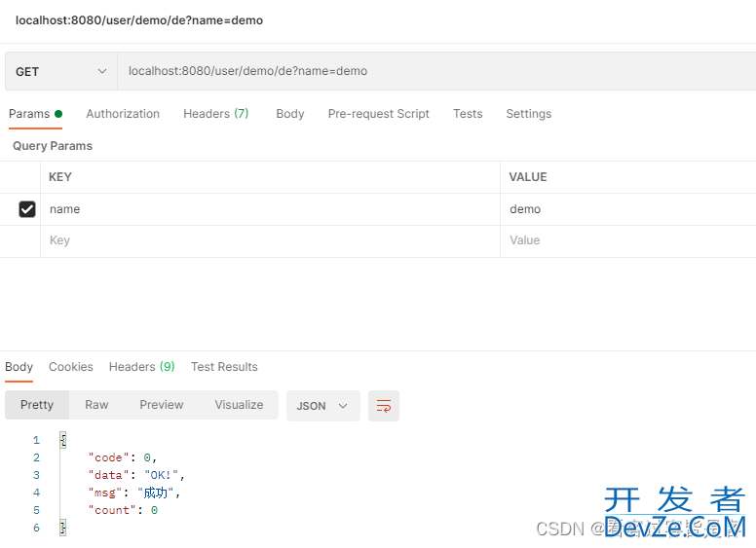Click the "count" key in response
The height and width of the screenshot is (548, 756).
112,510
